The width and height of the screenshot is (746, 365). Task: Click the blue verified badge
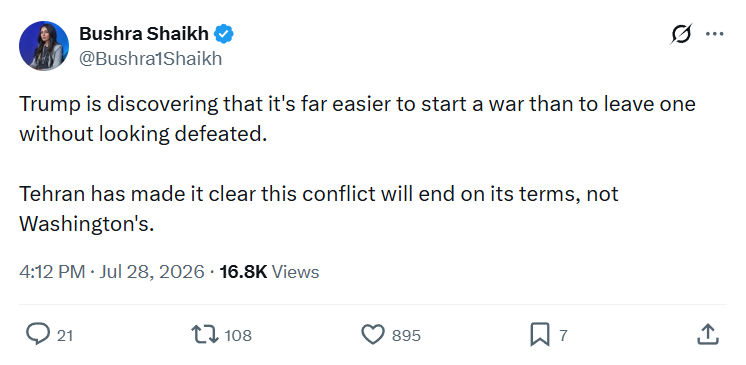coord(224,34)
